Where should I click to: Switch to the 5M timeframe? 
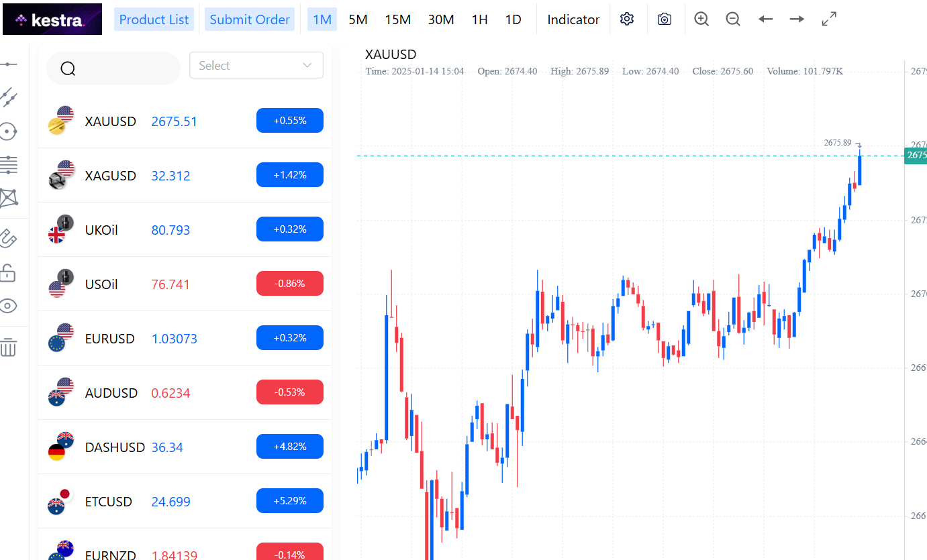coord(358,19)
